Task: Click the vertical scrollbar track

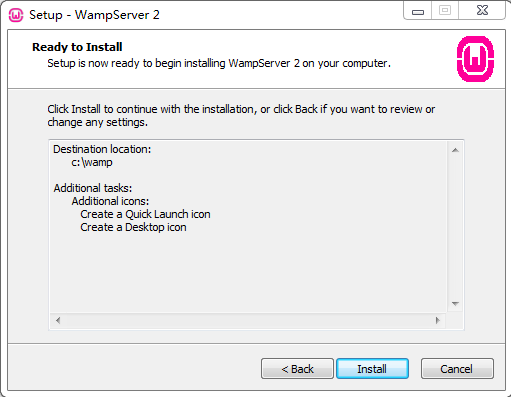Action: tap(455, 227)
